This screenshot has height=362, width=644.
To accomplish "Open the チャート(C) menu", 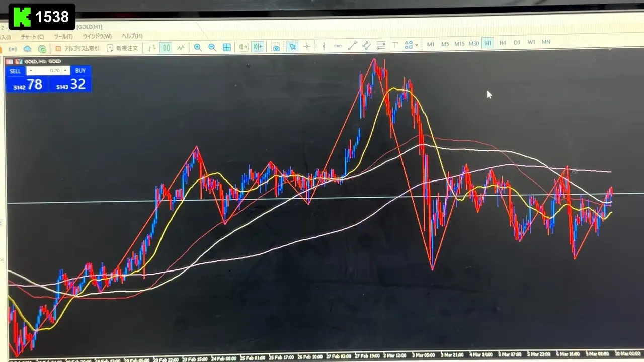I will 32,37.
